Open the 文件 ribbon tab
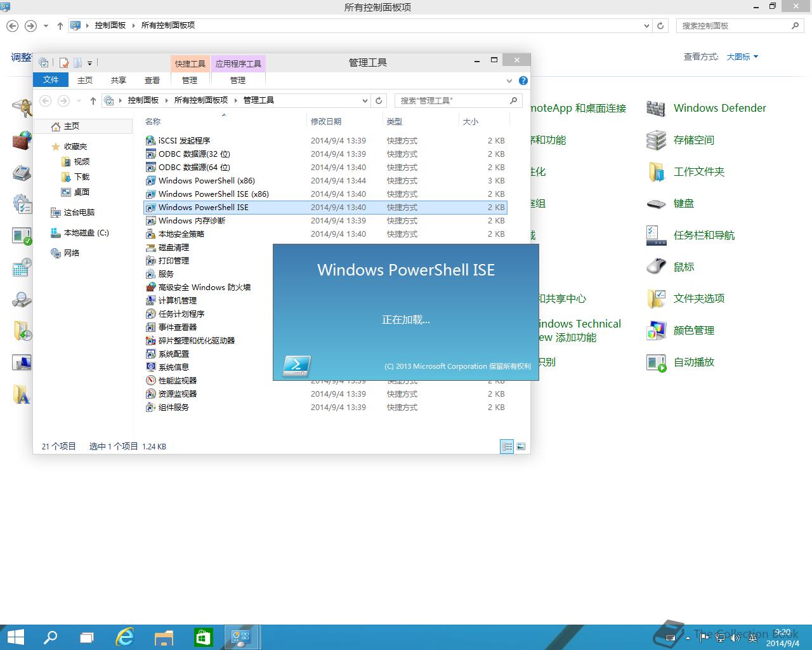Viewport: 812px width, 650px height. pyautogui.click(x=51, y=80)
